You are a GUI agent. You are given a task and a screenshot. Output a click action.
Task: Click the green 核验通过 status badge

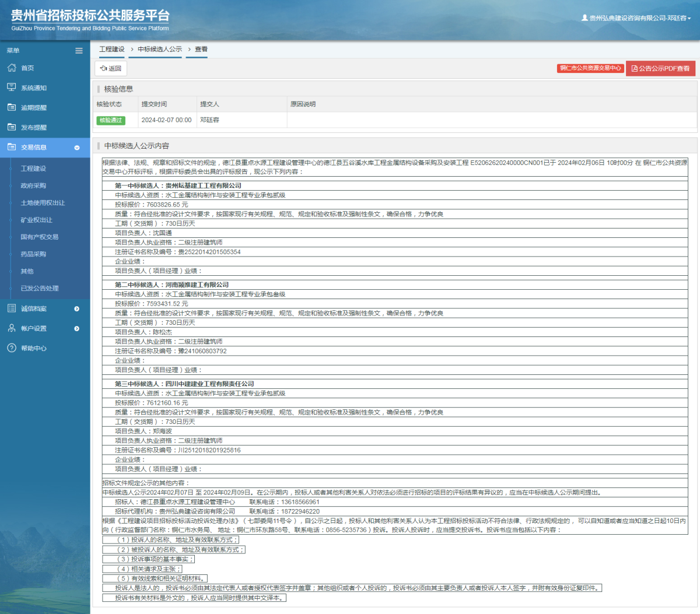[111, 120]
